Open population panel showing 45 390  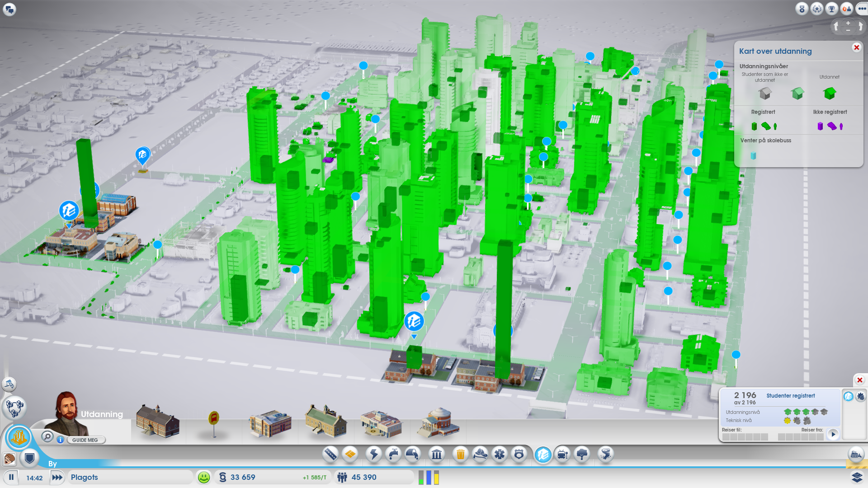(x=374, y=477)
